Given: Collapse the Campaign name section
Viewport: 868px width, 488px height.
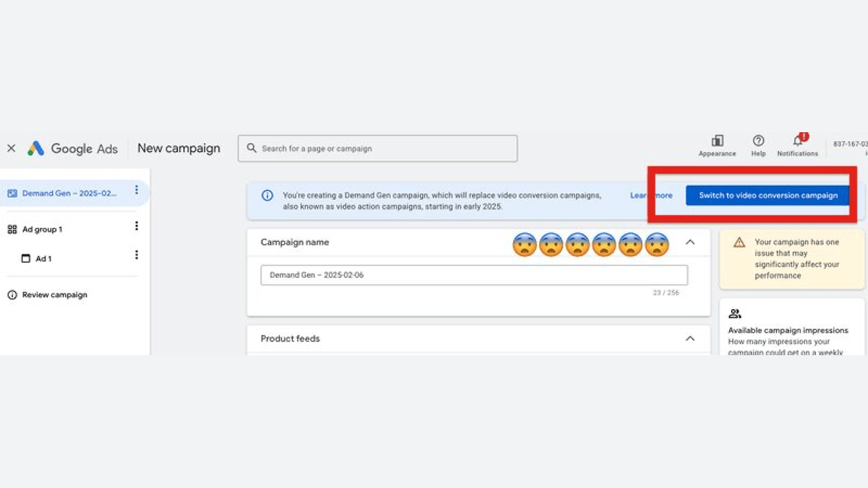Looking at the screenshot, I should pos(690,243).
